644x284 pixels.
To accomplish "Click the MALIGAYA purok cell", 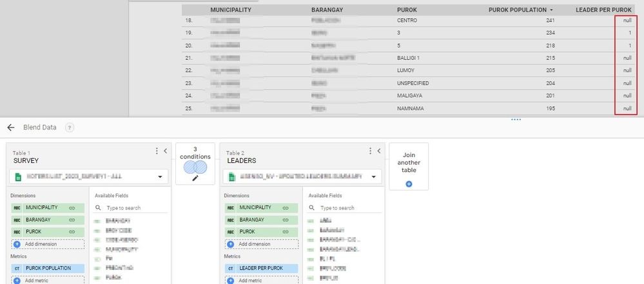I will click(x=410, y=95).
